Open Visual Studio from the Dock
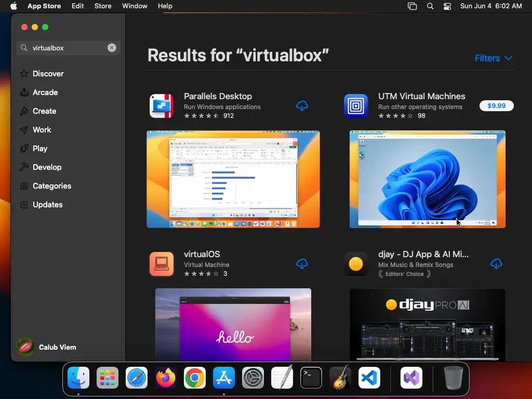The image size is (532, 399). [411, 378]
